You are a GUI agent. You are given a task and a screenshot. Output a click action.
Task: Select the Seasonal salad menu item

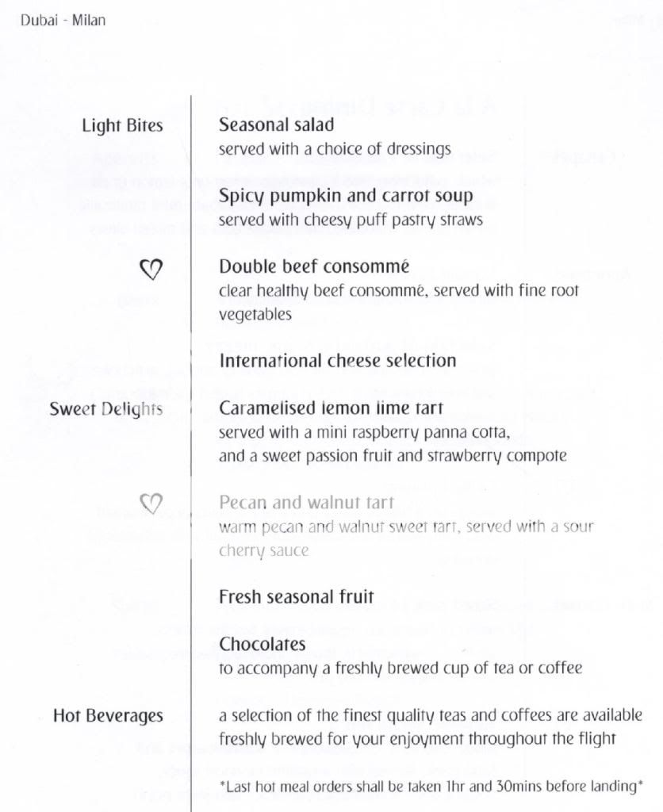276,124
